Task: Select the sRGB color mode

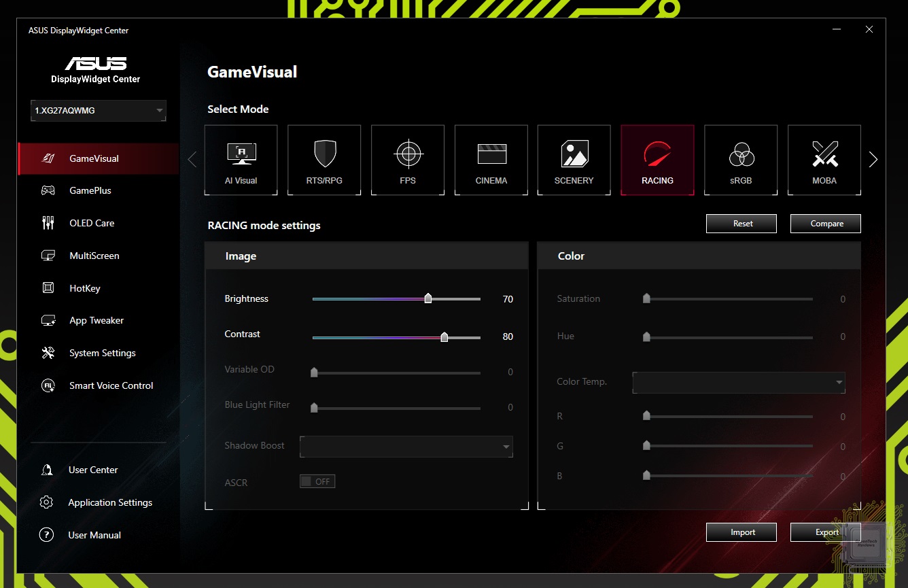Action: [741, 160]
